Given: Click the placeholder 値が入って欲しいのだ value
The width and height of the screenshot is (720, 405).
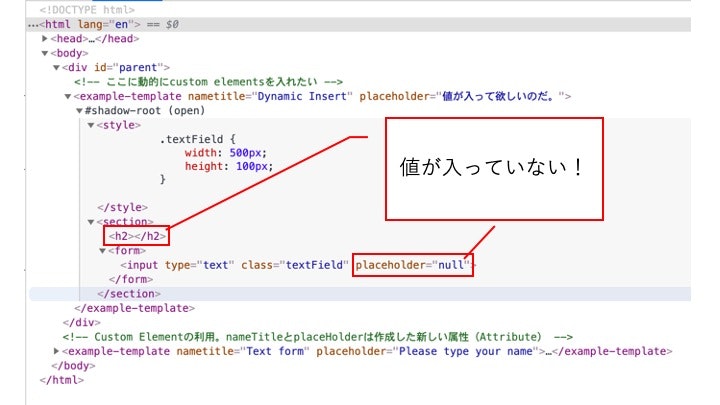Looking at the screenshot, I should click(x=498, y=96).
